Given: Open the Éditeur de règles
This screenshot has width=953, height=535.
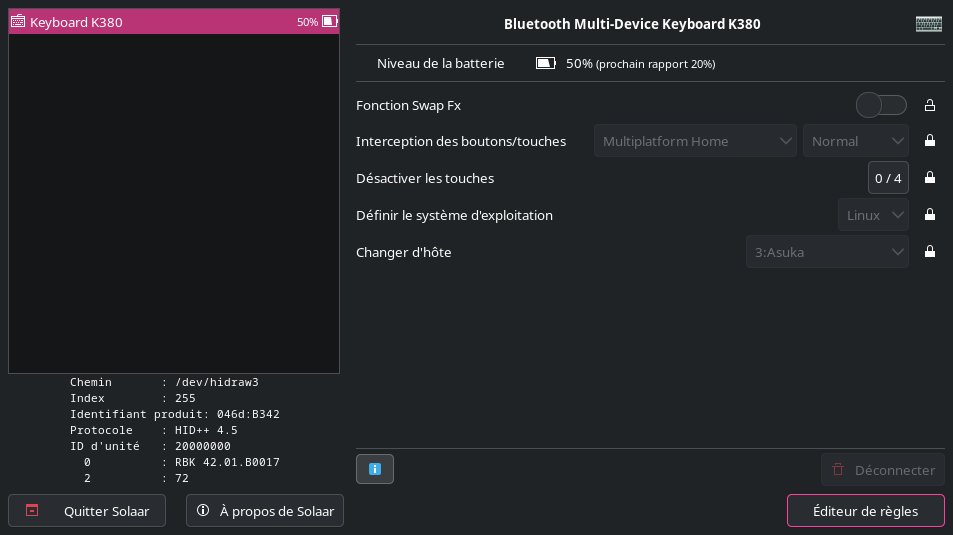Looking at the screenshot, I should click(x=865, y=511).
